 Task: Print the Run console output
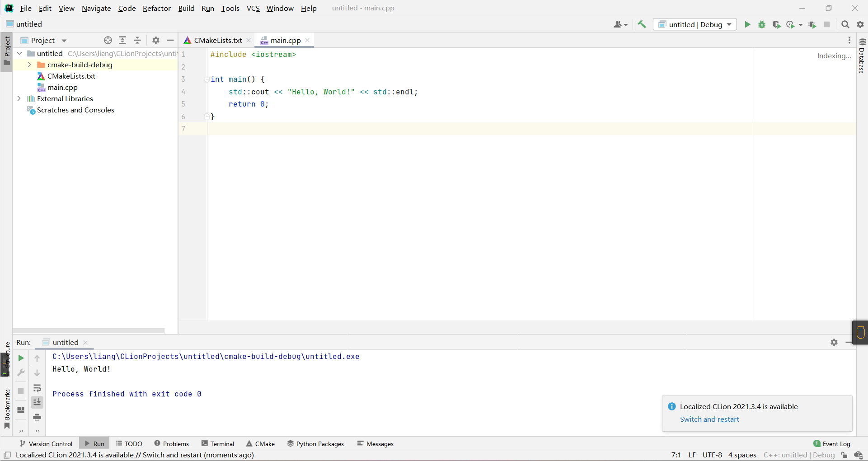pyautogui.click(x=37, y=417)
